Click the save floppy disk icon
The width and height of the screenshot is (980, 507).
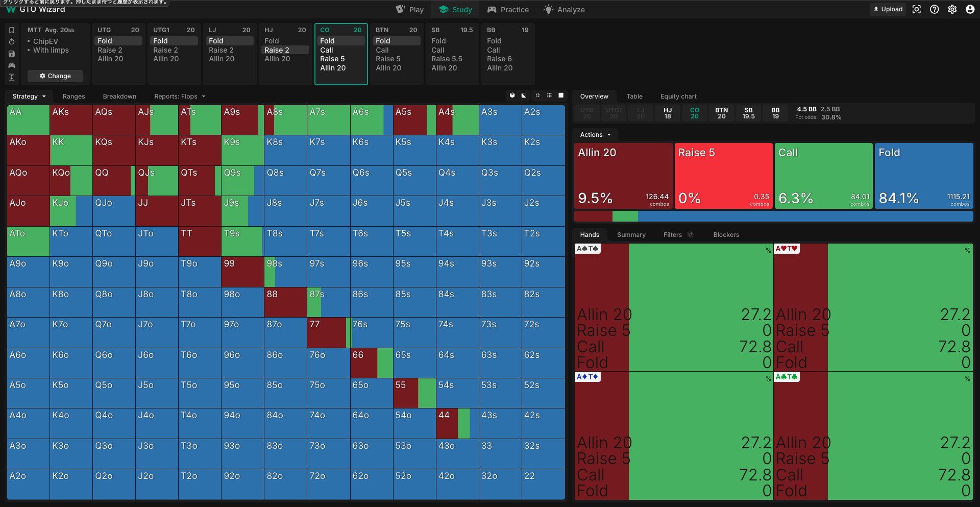tap(11, 54)
